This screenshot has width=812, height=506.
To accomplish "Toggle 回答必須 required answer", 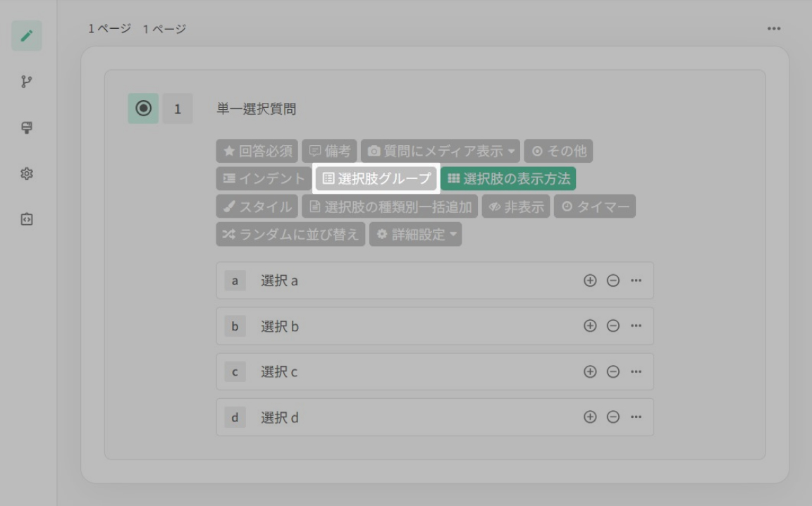I will coord(257,151).
